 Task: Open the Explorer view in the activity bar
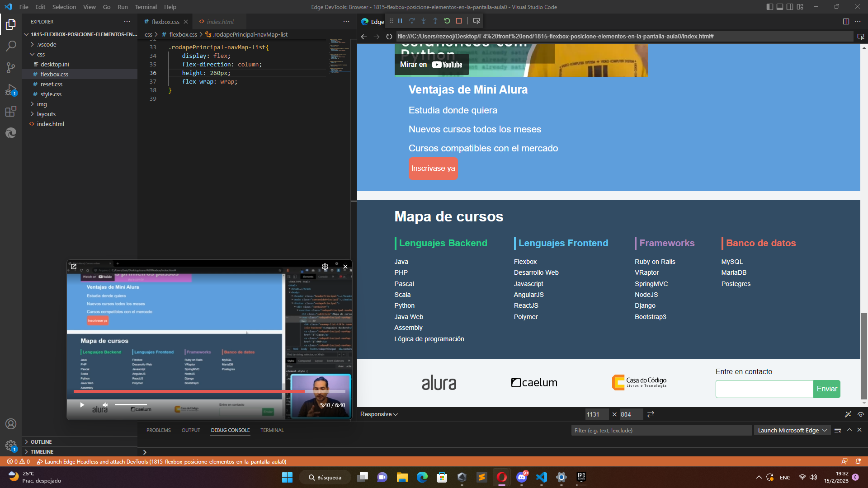coord(11,24)
